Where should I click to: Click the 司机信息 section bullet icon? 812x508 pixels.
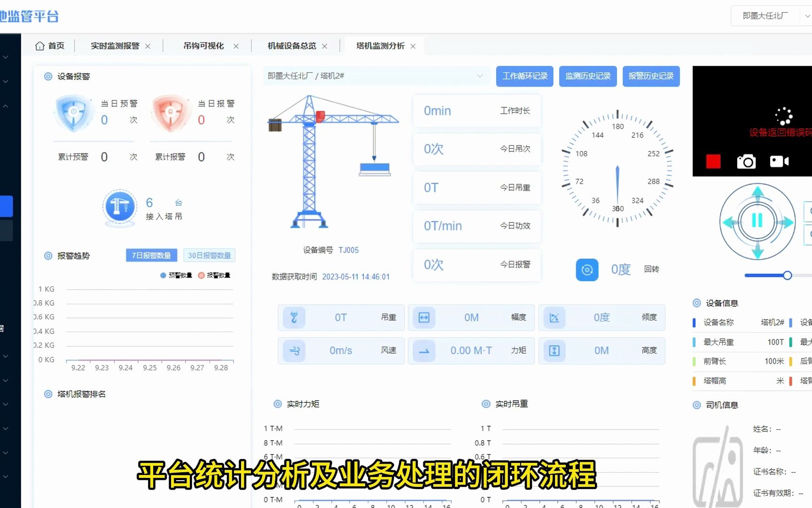(x=696, y=405)
